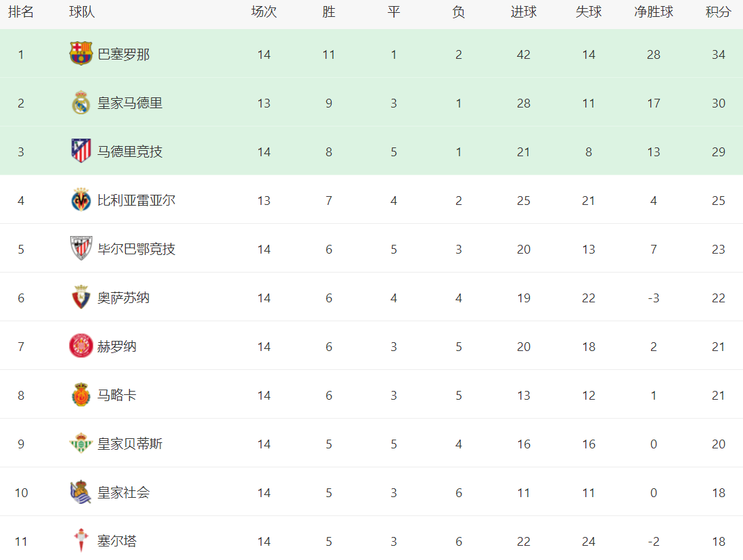The height and width of the screenshot is (560, 743).
Task: Click the Mallorca club crest icon
Action: click(81, 395)
